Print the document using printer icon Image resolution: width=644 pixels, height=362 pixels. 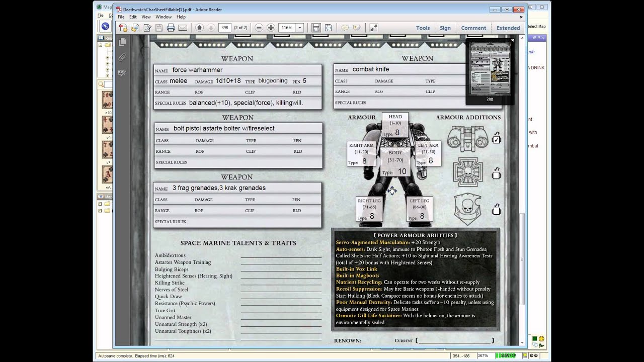point(171,28)
